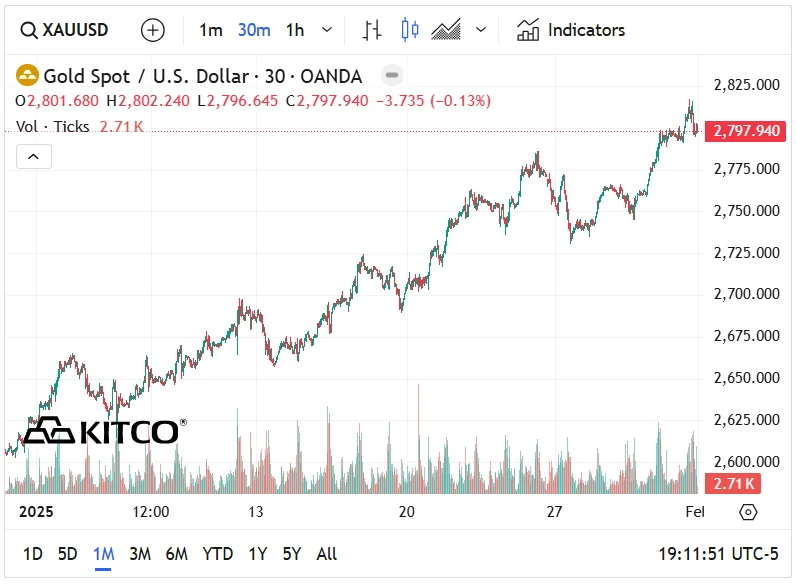Select the 1Y date range

click(x=258, y=554)
